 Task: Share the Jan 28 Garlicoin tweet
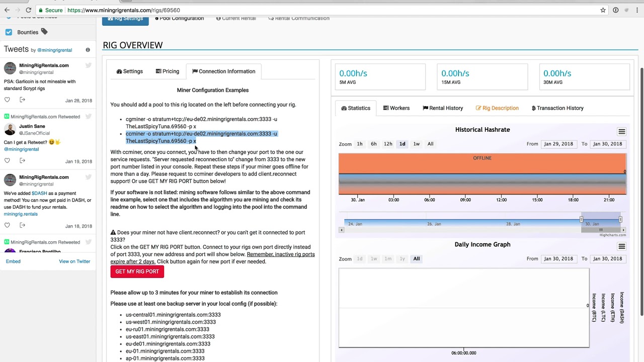pyautogui.click(x=22, y=100)
